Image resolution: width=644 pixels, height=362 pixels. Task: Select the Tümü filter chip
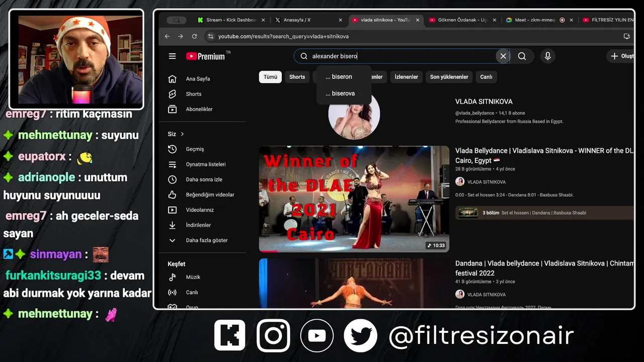click(x=270, y=77)
